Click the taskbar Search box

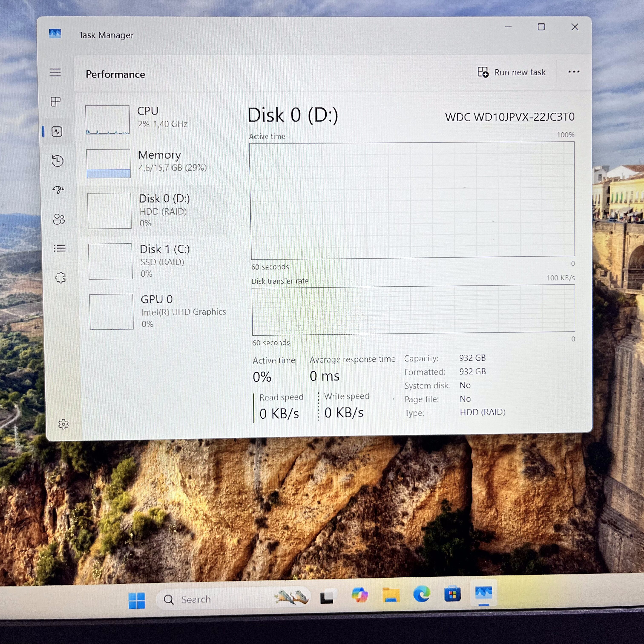coord(233,599)
